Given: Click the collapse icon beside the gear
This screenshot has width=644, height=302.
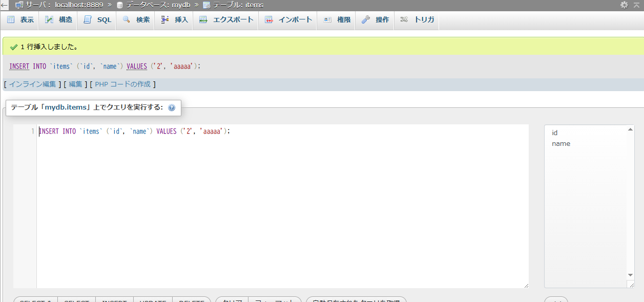Looking at the screenshot, I should click(635, 5).
